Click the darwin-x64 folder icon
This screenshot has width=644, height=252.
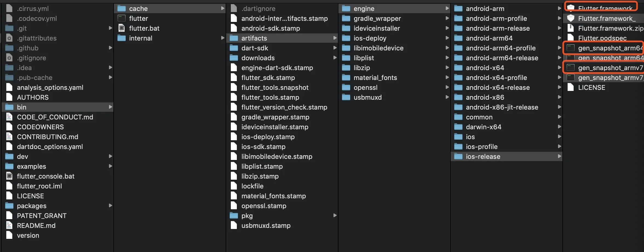[458, 127]
